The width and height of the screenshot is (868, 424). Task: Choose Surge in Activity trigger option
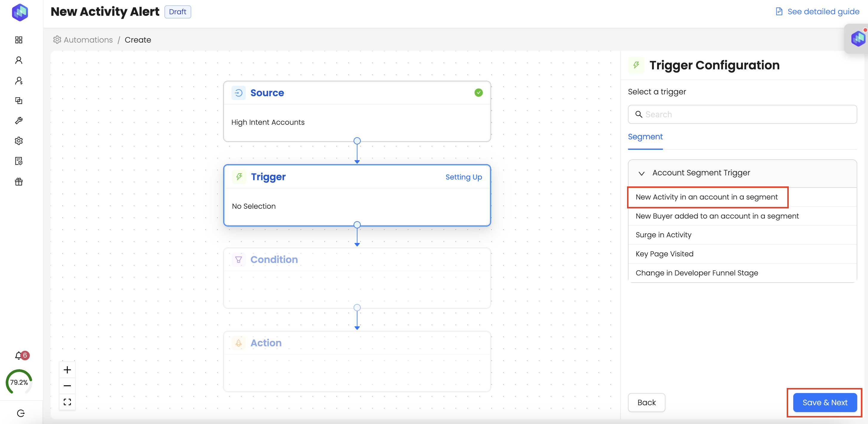pyautogui.click(x=663, y=235)
